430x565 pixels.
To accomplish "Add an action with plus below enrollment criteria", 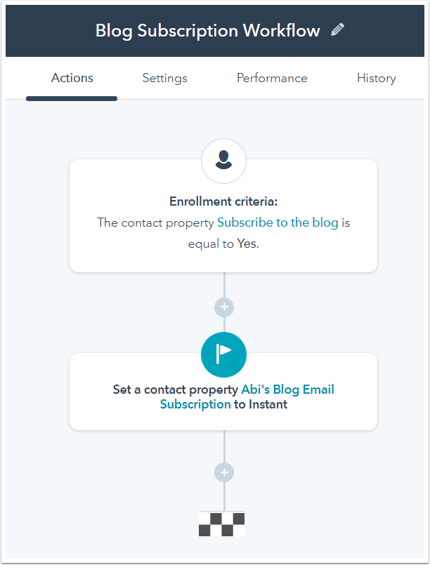I will pyautogui.click(x=224, y=307).
